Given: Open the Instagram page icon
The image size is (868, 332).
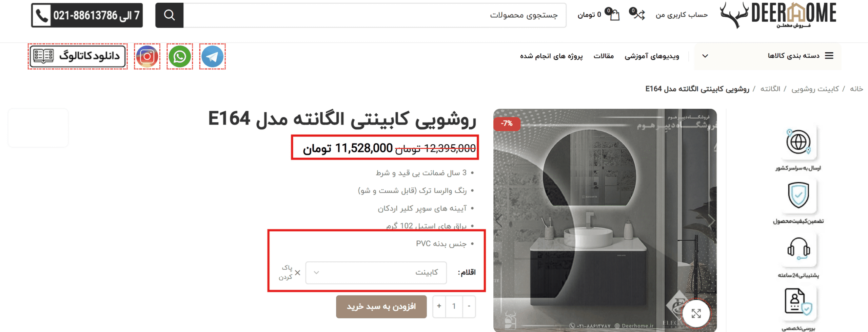Looking at the screenshot, I should [x=147, y=56].
